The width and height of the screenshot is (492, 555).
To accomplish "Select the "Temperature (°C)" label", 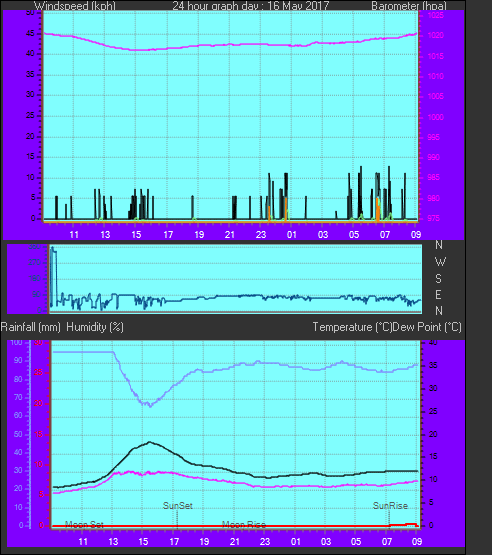I will point(352,327).
